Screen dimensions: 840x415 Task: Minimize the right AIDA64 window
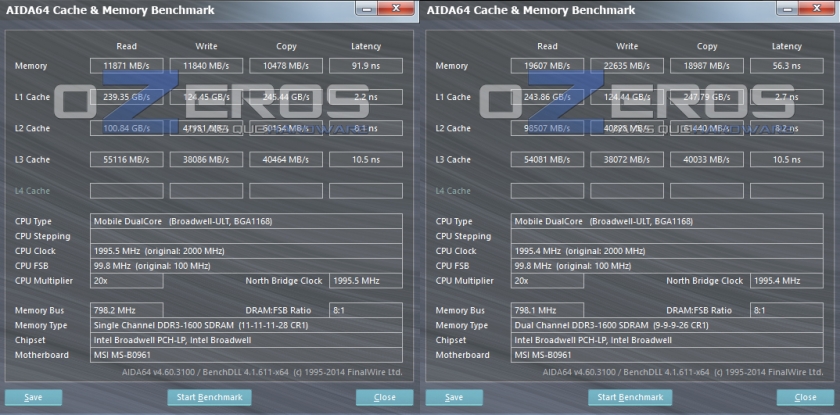coord(787,9)
